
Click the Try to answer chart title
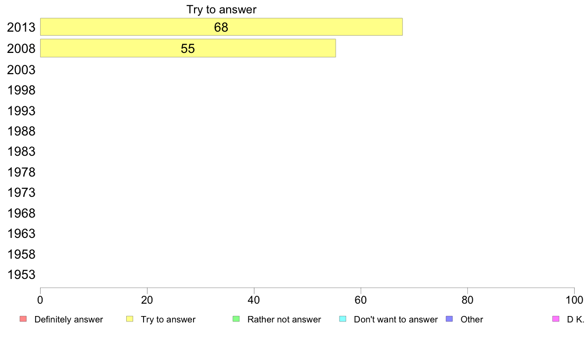[x=221, y=9]
